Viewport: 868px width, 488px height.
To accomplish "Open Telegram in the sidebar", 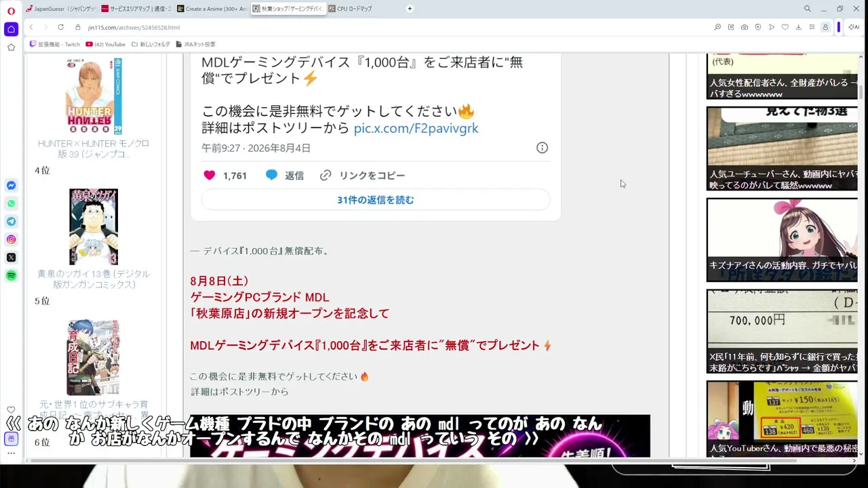I will (11, 222).
